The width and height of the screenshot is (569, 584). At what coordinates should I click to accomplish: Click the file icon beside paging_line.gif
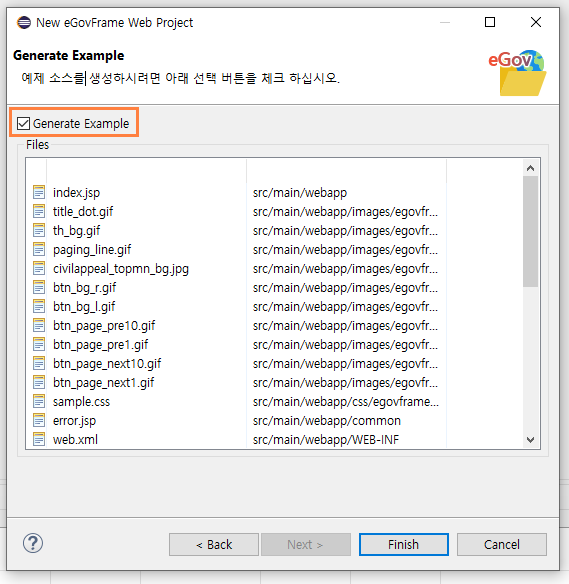click(x=39, y=249)
